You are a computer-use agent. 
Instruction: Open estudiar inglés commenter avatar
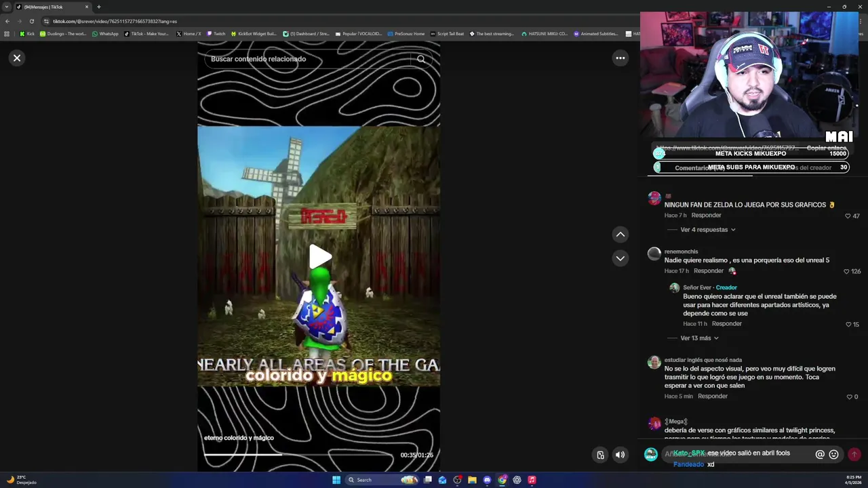[654, 362]
